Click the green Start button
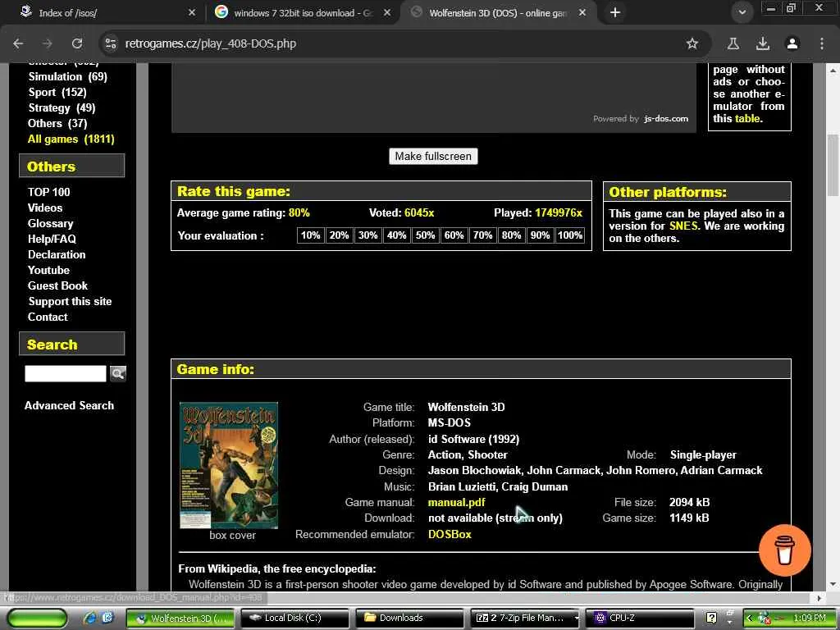Screen dimensions: 840x630 pyautogui.click(x=37, y=618)
